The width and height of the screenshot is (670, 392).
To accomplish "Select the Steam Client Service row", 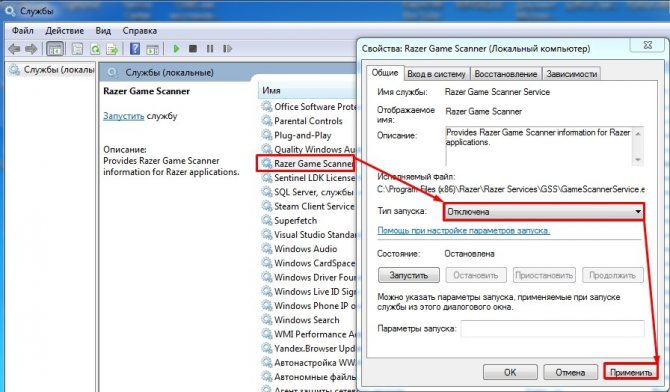I will pos(309,206).
